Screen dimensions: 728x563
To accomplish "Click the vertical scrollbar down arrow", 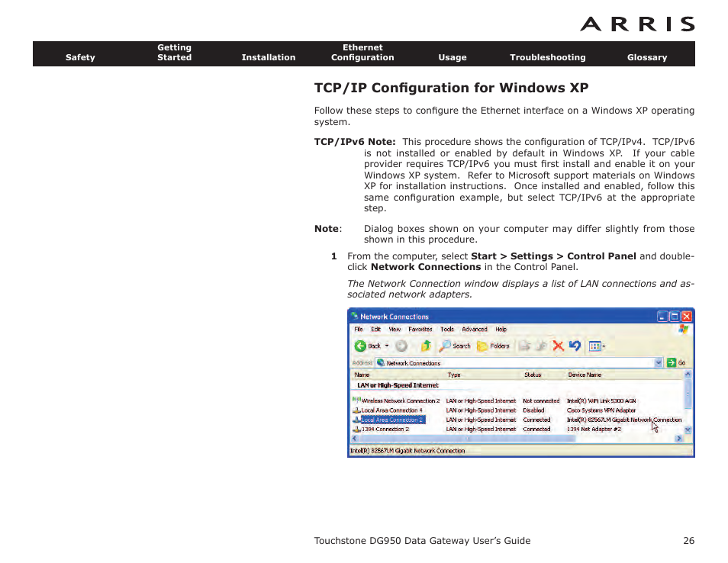I will [x=688, y=429].
